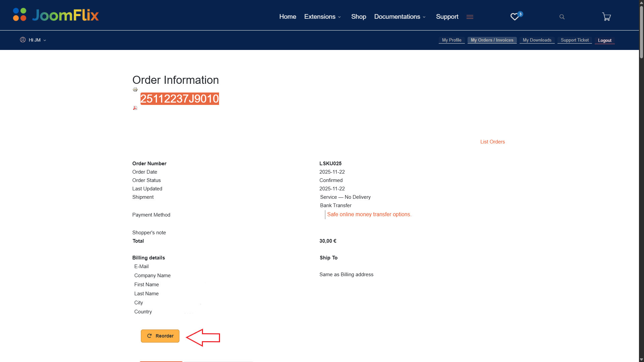Viewport: 644px width, 362px height.
Task: Click the search magnifier icon
Action: pyautogui.click(x=562, y=17)
